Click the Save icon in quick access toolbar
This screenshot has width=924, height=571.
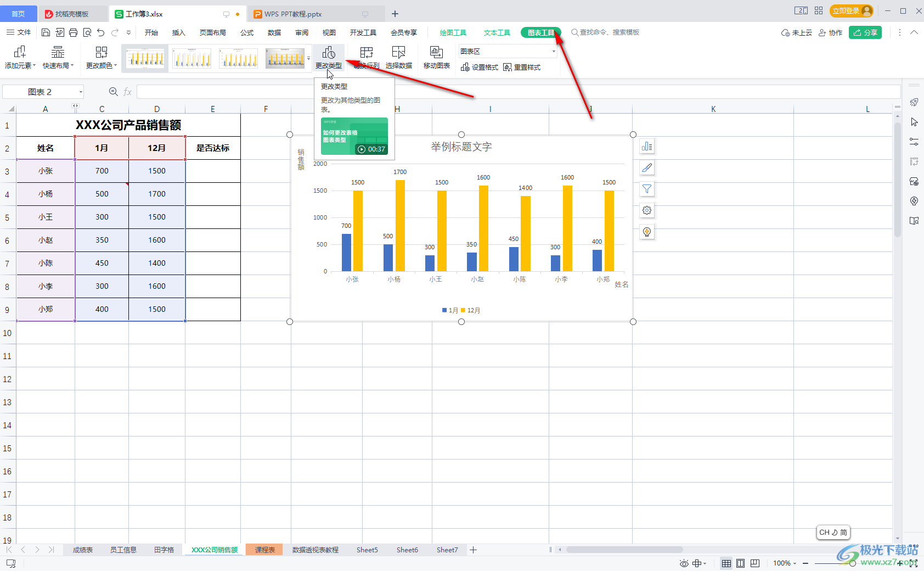click(x=46, y=33)
